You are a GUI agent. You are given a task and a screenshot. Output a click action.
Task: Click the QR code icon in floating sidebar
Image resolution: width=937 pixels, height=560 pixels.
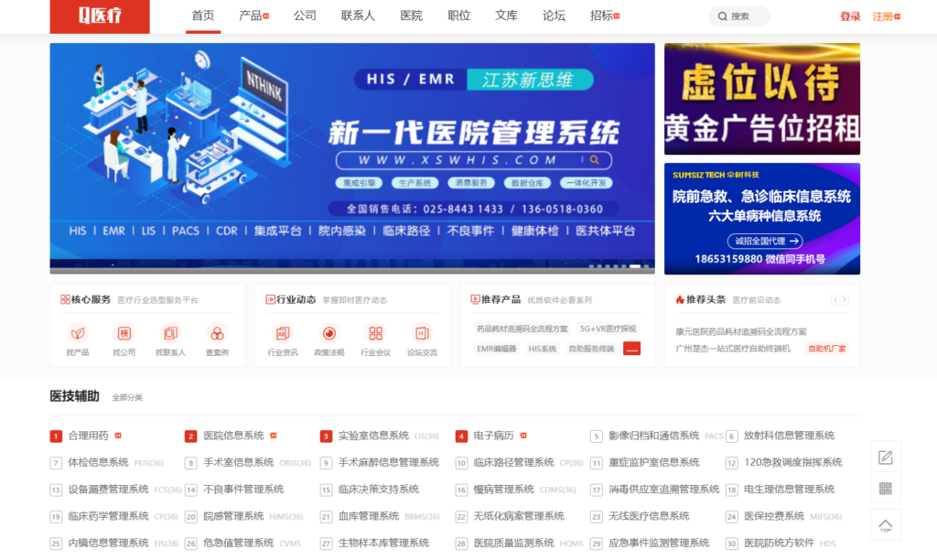(x=886, y=489)
